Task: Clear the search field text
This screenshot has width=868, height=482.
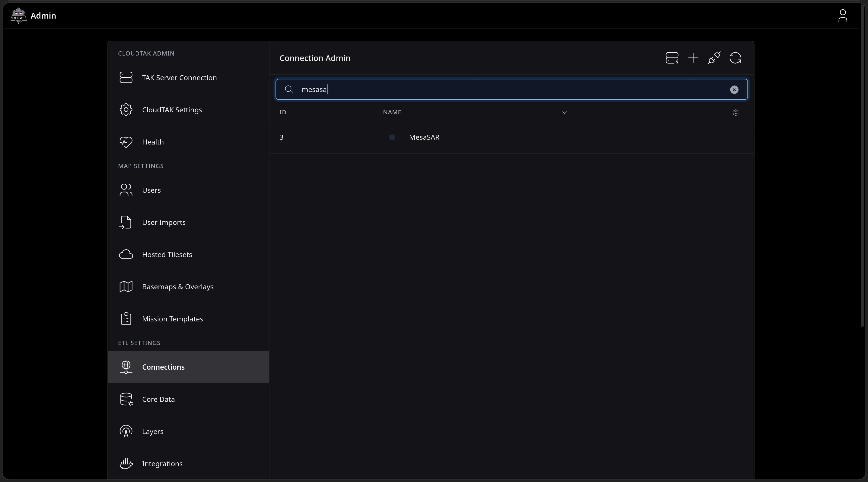Action: pos(734,90)
